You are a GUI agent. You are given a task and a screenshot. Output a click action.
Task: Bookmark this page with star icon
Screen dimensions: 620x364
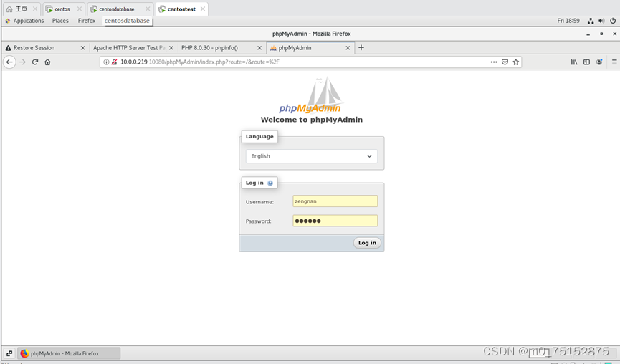(x=516, y=62)
